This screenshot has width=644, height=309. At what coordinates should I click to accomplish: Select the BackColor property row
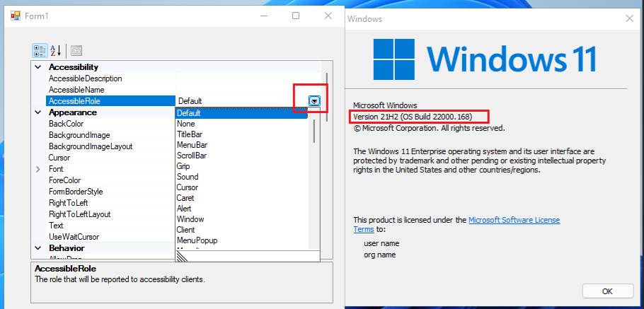(111, 124)
